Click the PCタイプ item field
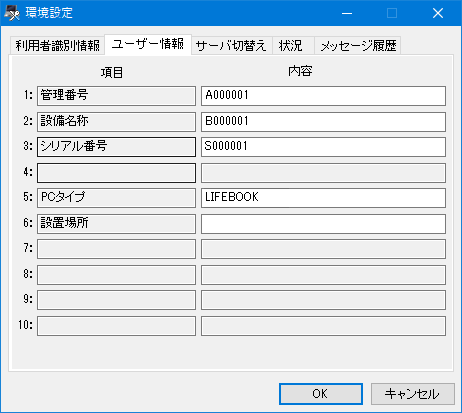The width and height of the screenshot is (462, 413). [116, 198]
